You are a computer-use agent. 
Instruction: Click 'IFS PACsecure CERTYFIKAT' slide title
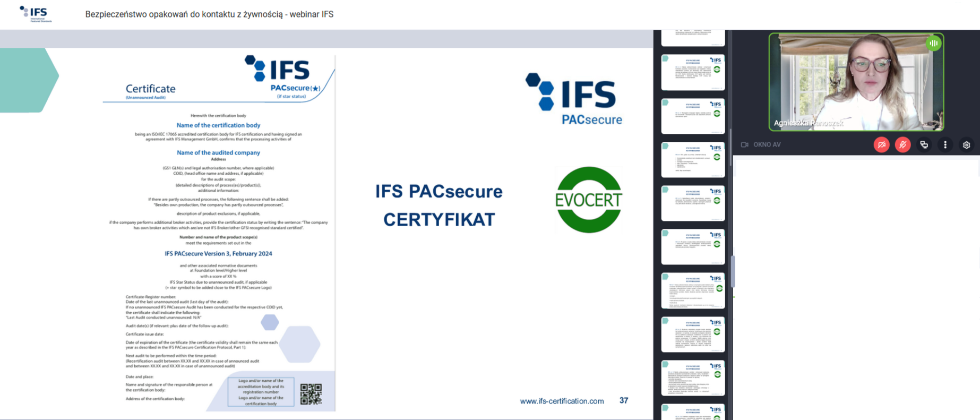coord(439,205)
